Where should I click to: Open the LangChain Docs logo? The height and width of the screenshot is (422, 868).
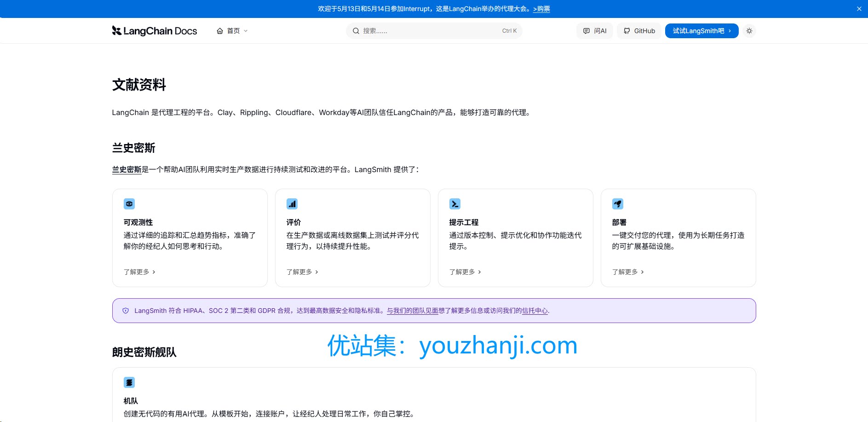[x=155, y=30]
